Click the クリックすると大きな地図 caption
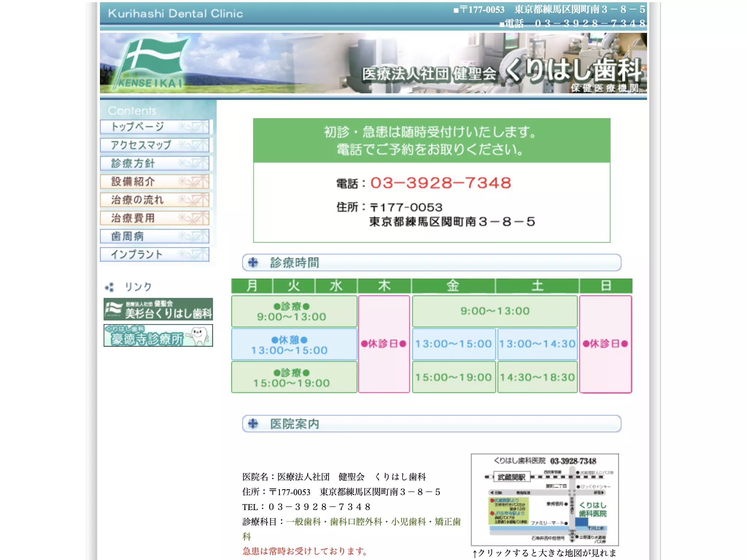Viewport: 747px width, 560px height. (x=544, y=553)
